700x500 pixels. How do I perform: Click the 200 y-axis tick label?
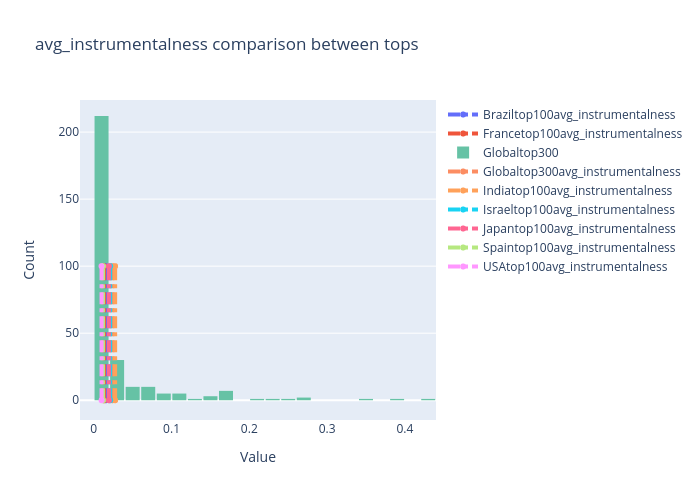click(69, 132)
